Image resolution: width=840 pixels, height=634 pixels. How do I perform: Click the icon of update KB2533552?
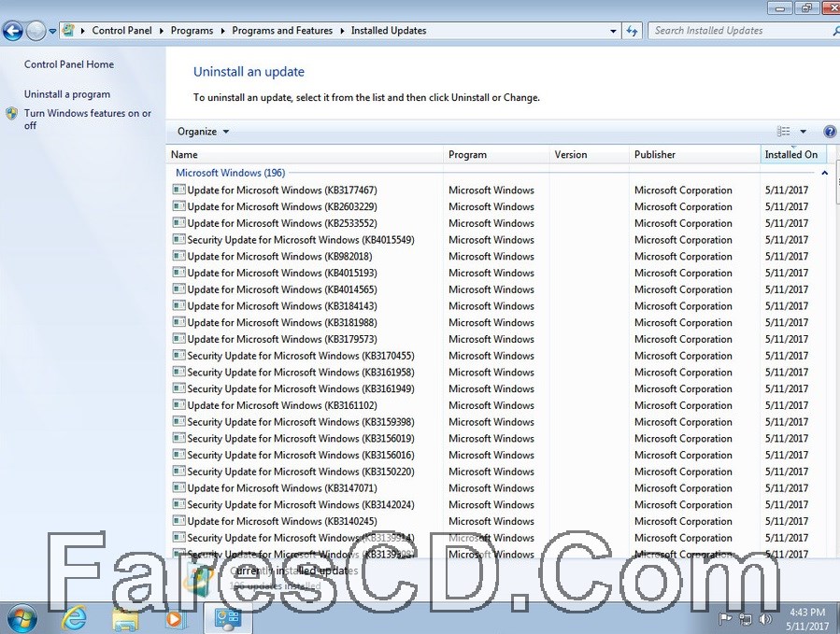click(178, 223)
